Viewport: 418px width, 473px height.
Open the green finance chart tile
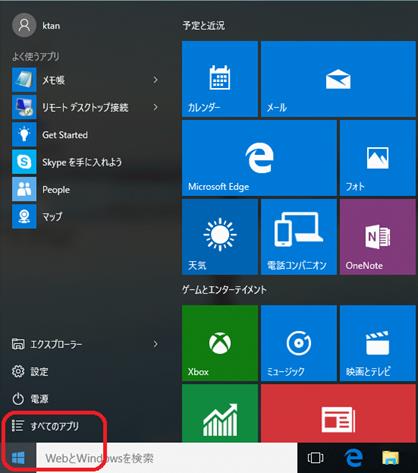tap(220, 413)
